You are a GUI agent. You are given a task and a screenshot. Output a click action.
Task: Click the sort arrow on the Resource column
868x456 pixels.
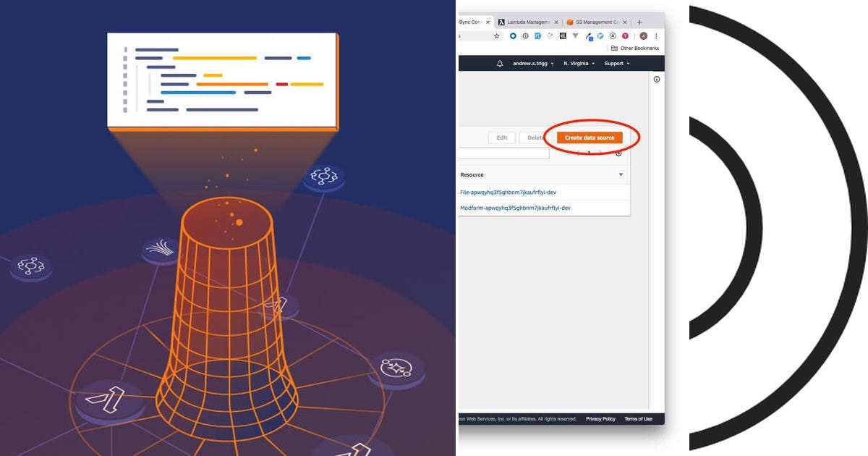pyautogui.click(x=621, y=174)
